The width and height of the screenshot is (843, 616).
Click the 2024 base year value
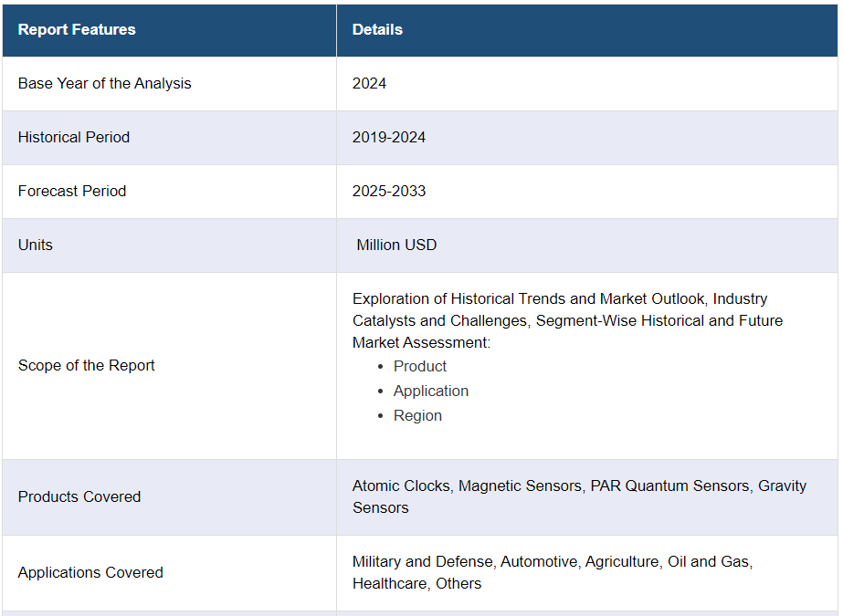pyautogui.click(x=369, y=83)
